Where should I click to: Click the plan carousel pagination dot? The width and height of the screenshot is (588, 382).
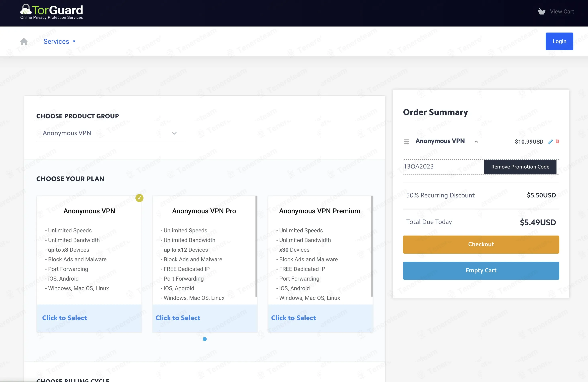tap(204, 339)
